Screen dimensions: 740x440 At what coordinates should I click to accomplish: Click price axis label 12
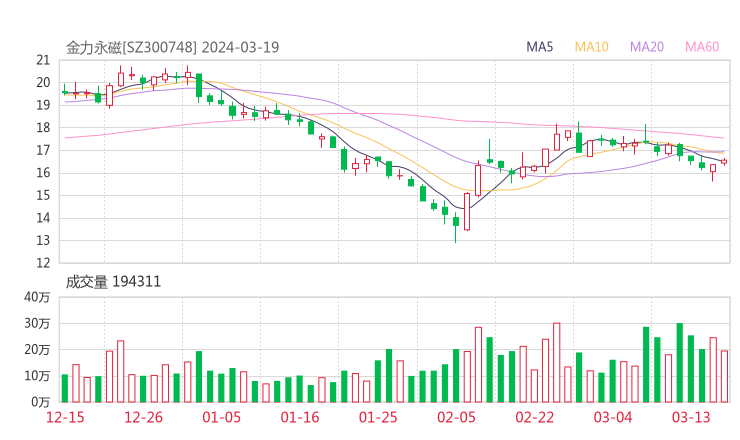[43, 263]
